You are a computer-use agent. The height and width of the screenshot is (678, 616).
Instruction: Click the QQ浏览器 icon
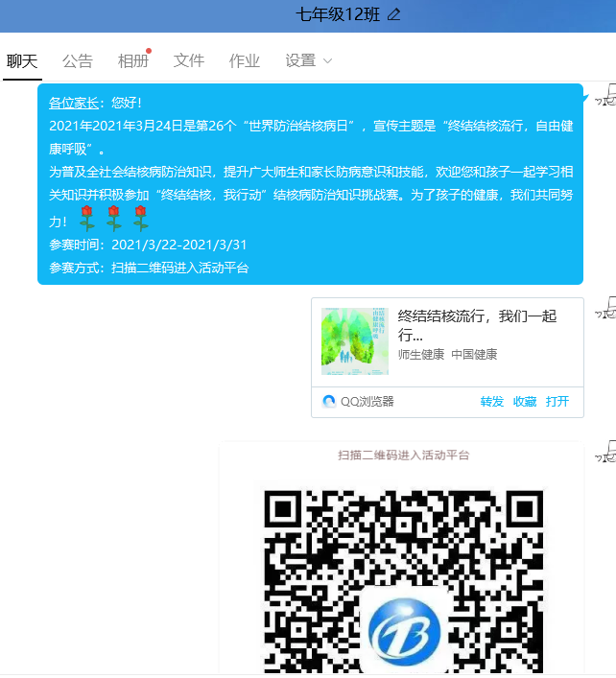click(x=329, y=401)
